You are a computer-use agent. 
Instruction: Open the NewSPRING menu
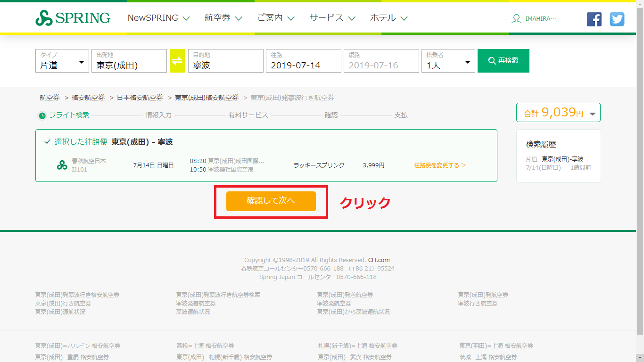158,18
